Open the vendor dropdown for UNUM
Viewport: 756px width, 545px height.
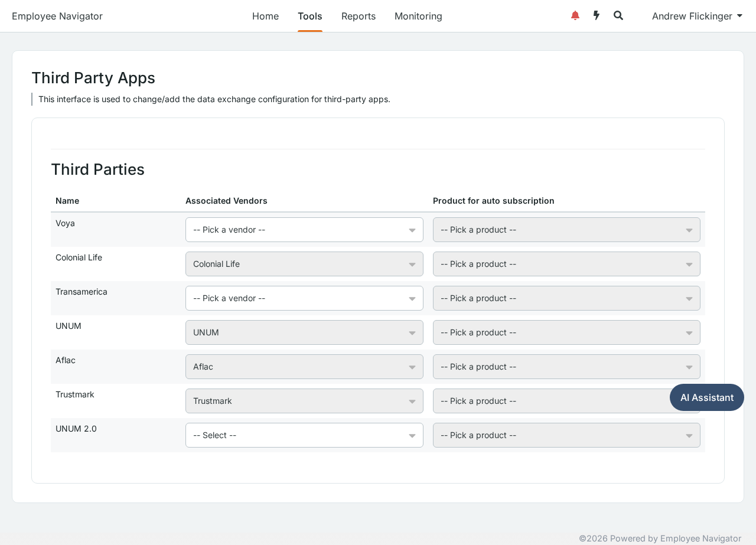click(304, 332)
